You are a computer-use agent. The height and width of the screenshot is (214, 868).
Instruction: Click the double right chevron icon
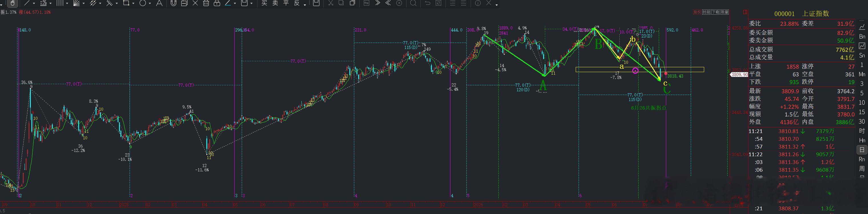(378, 3)
